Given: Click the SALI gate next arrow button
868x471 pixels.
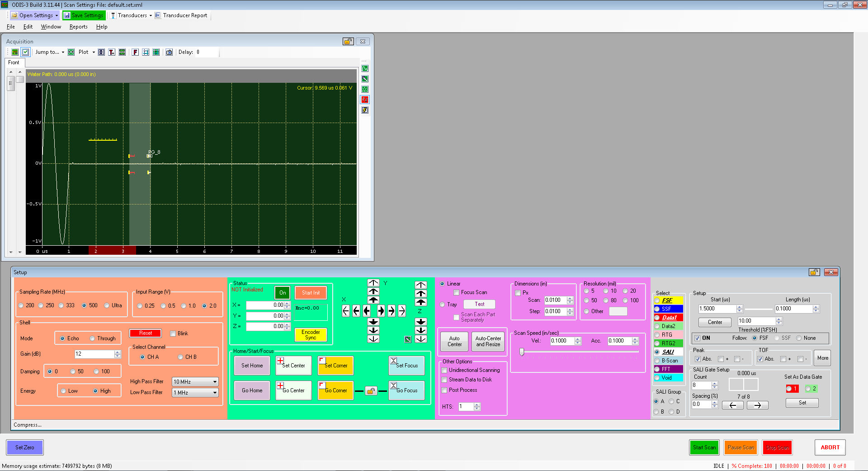Looking at the screenshot, I should click(757, 405).
